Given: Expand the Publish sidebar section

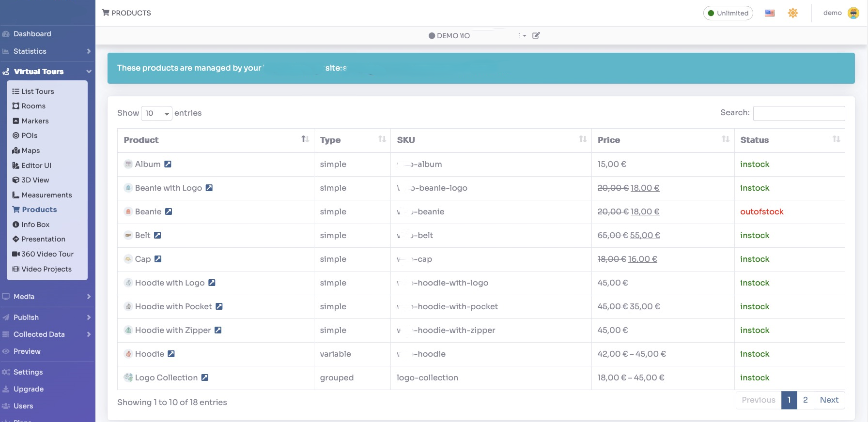Looking at the screenshot, I should coord(47,317).
